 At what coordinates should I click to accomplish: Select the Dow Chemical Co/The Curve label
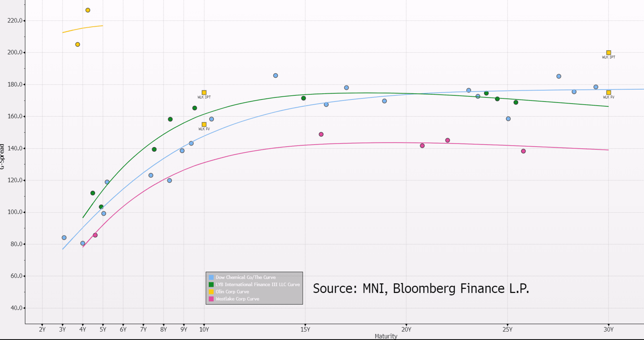coord(246,277)
